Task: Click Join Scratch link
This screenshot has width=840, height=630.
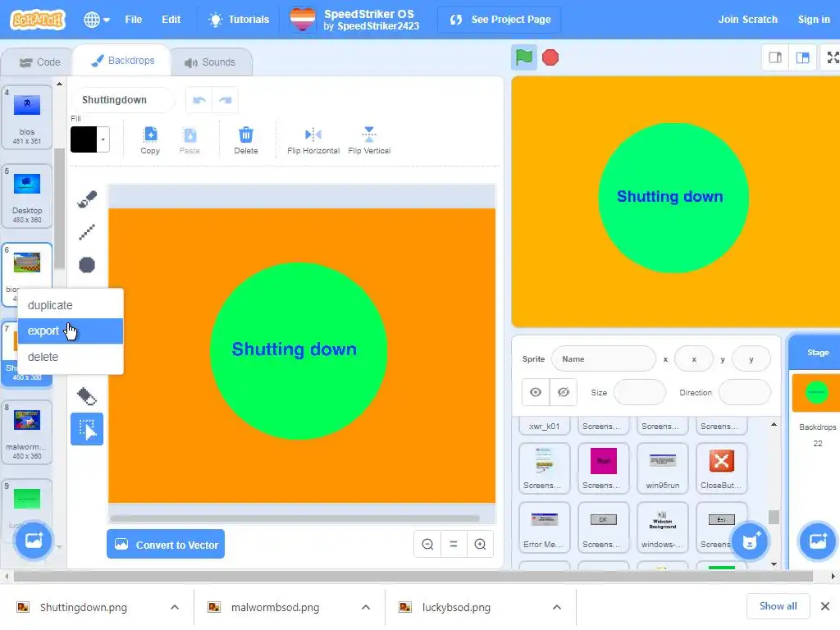Action: (747, 20)
